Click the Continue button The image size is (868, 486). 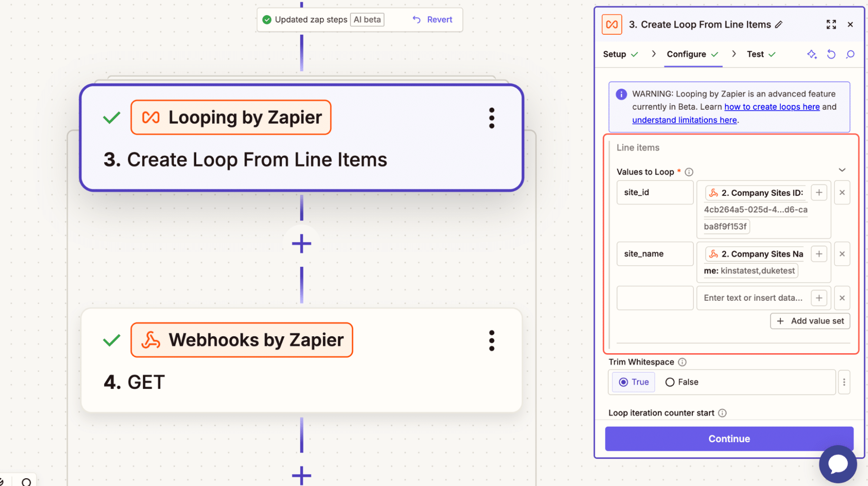coord(728,438)
